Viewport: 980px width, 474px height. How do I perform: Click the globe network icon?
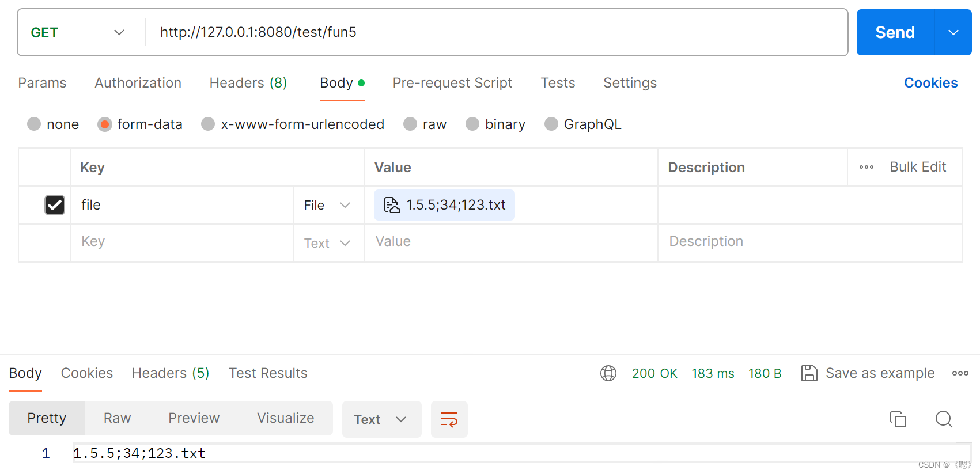coord(608,373)
